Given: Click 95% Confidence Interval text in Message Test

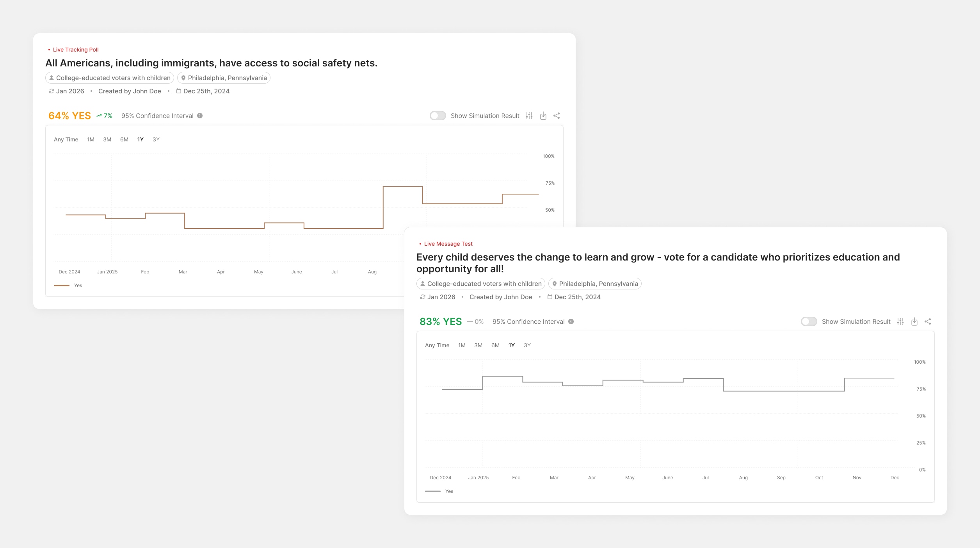Looking at the screenshot, I should 528,321.
